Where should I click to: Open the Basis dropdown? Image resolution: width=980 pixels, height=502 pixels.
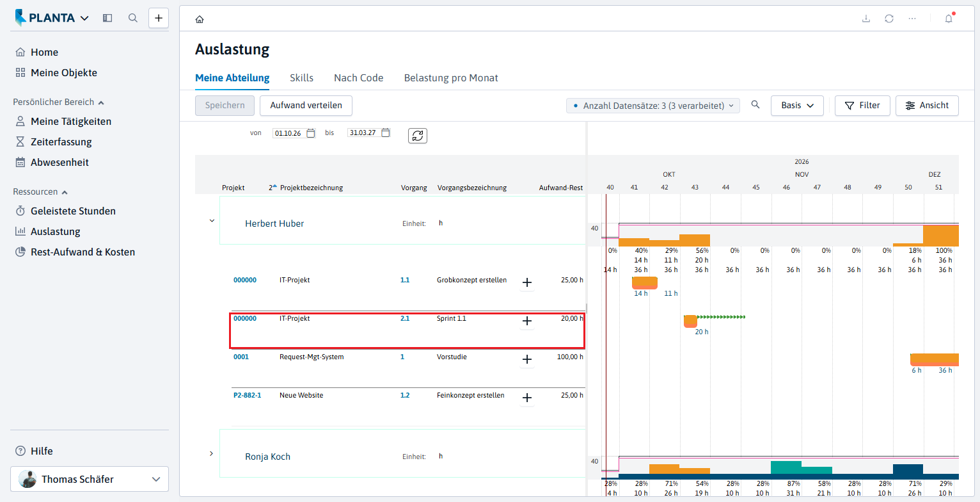click(x=797, y=105)
